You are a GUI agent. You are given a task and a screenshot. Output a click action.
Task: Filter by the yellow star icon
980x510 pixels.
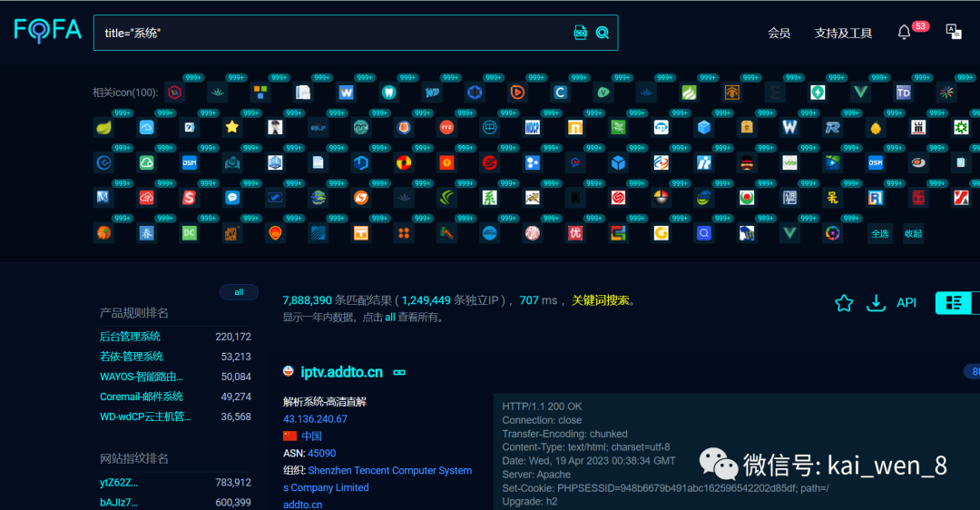pos(232,127)
